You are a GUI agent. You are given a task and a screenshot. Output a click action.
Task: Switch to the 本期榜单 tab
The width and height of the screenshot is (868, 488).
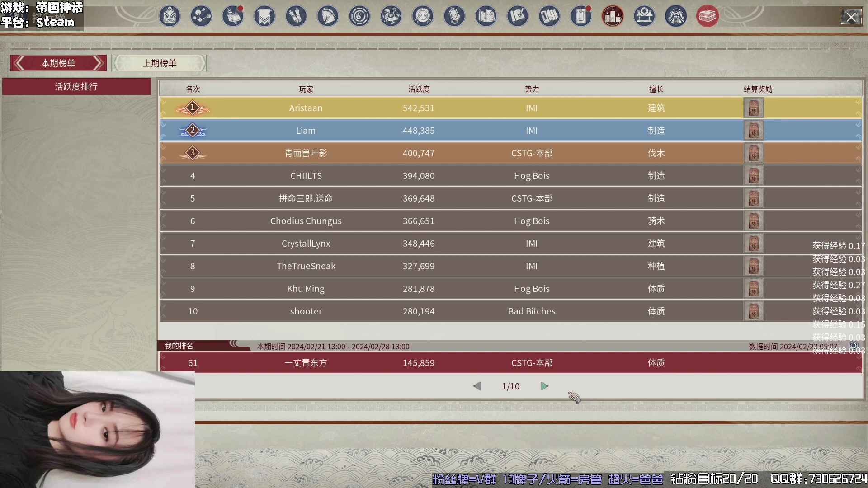pyautogui.click(x=58, y=63)
